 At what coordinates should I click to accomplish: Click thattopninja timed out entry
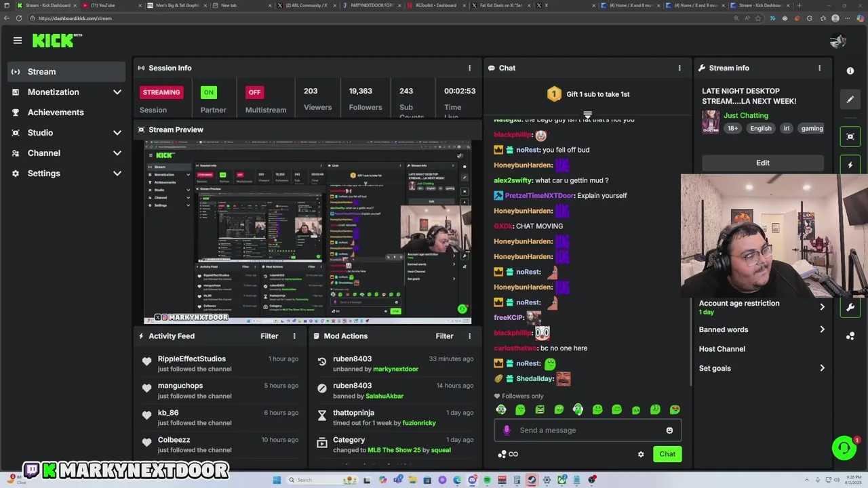(x=395, y=418)
